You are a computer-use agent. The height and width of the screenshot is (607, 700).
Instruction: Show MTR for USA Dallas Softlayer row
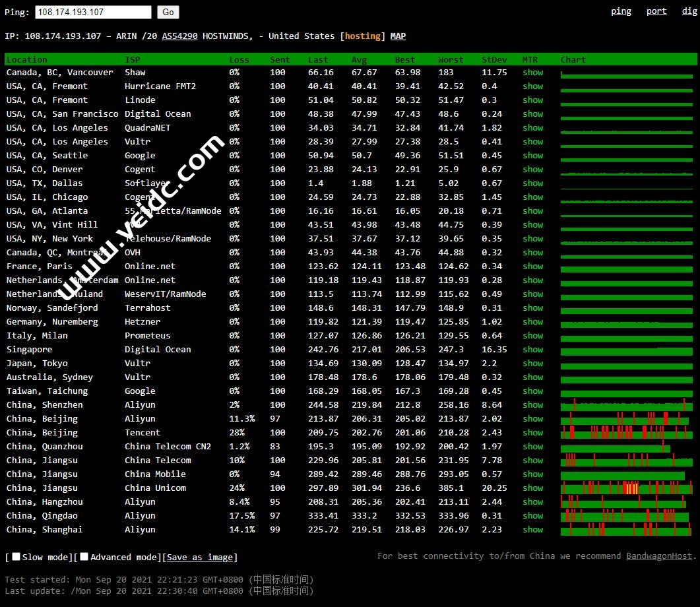tap(532, 183)
